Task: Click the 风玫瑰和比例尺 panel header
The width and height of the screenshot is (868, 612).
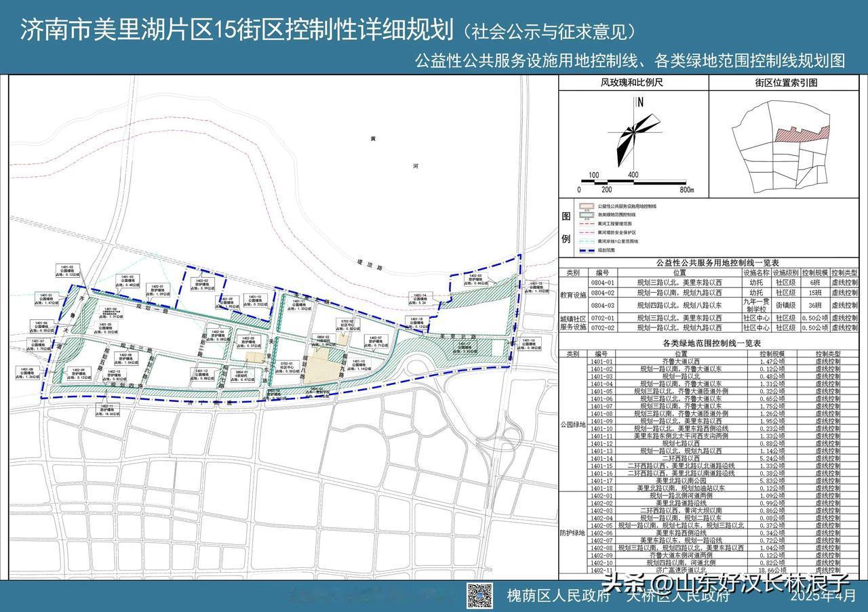Action: click(632, 83)
